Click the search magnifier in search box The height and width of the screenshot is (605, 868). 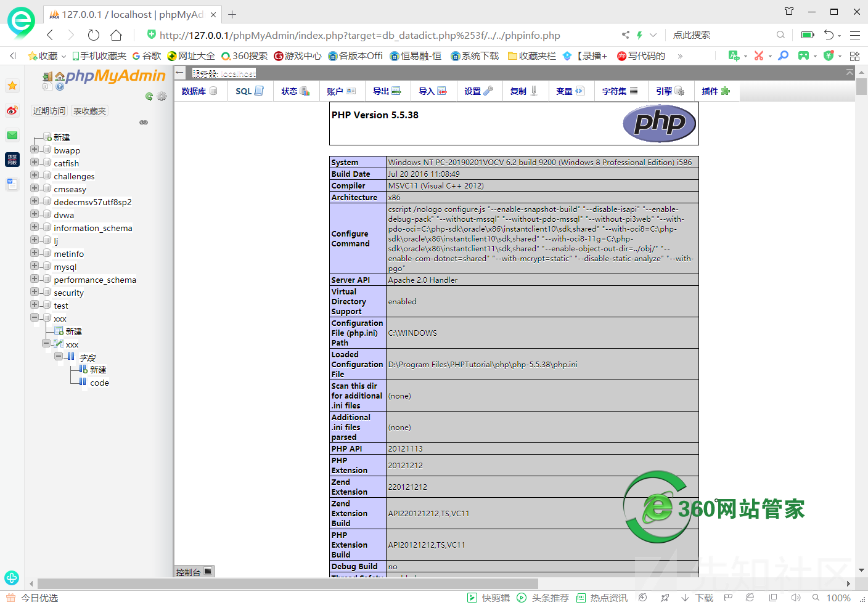pos(781,35)
